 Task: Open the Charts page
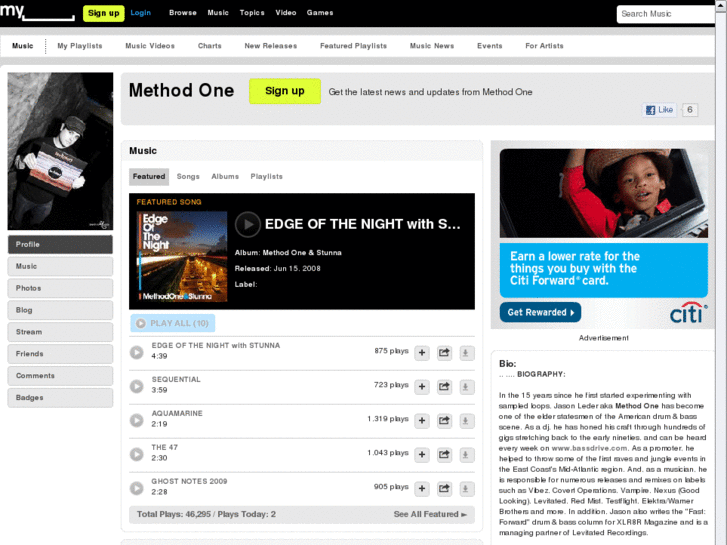[x=210, y=46]
